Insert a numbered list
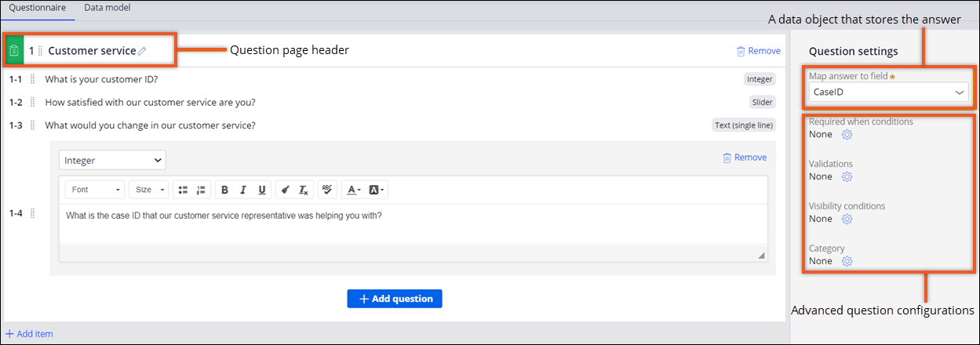Image resolution: width=980 pixels, height=345 pixels. point(201,190)
